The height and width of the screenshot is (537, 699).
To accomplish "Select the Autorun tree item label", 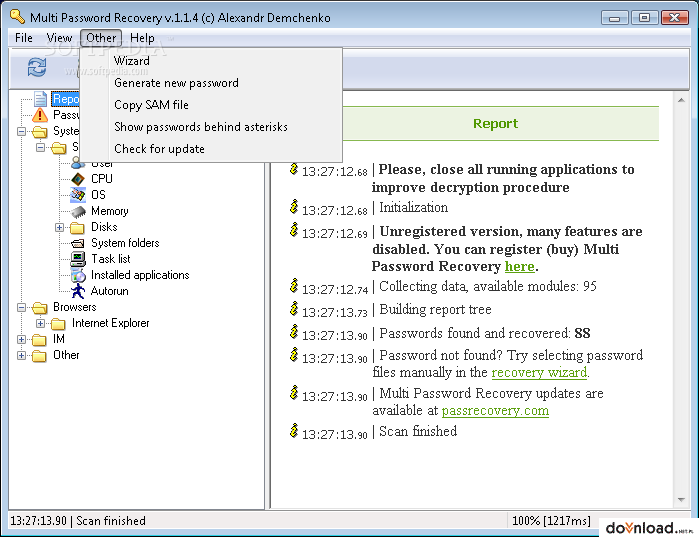I will [110, 291].
